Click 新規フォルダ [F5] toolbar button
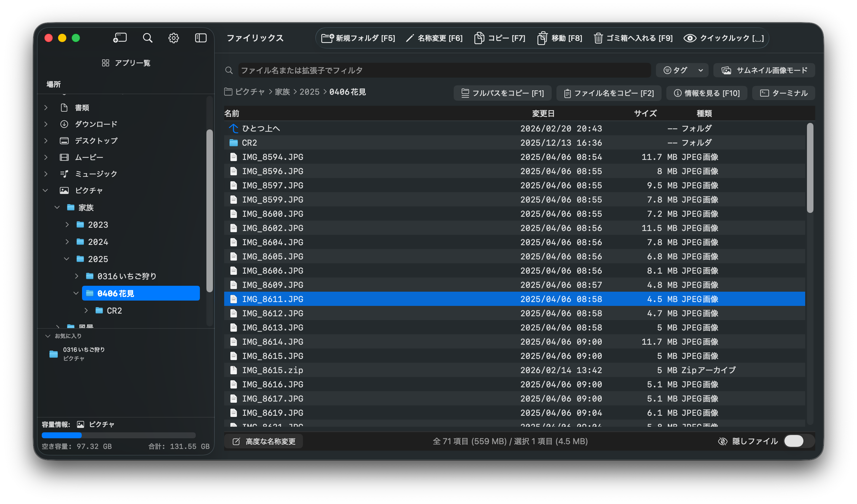The width and height of the screenshot is (857, 504). tap(358, 38)
